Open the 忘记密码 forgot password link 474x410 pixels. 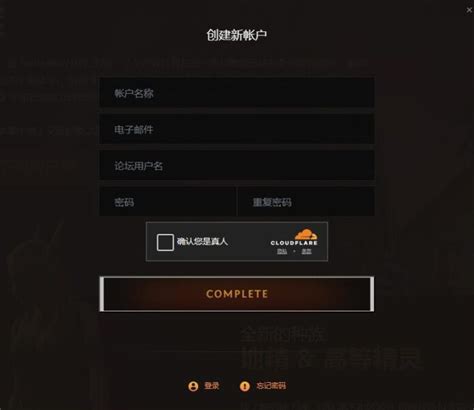tap(271, 386)
